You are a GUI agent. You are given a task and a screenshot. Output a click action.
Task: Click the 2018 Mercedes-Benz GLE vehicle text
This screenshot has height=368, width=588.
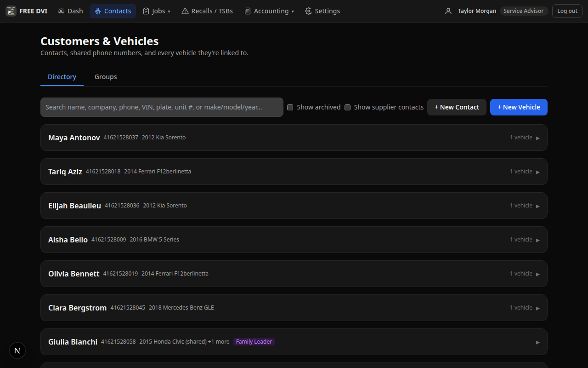181,308
